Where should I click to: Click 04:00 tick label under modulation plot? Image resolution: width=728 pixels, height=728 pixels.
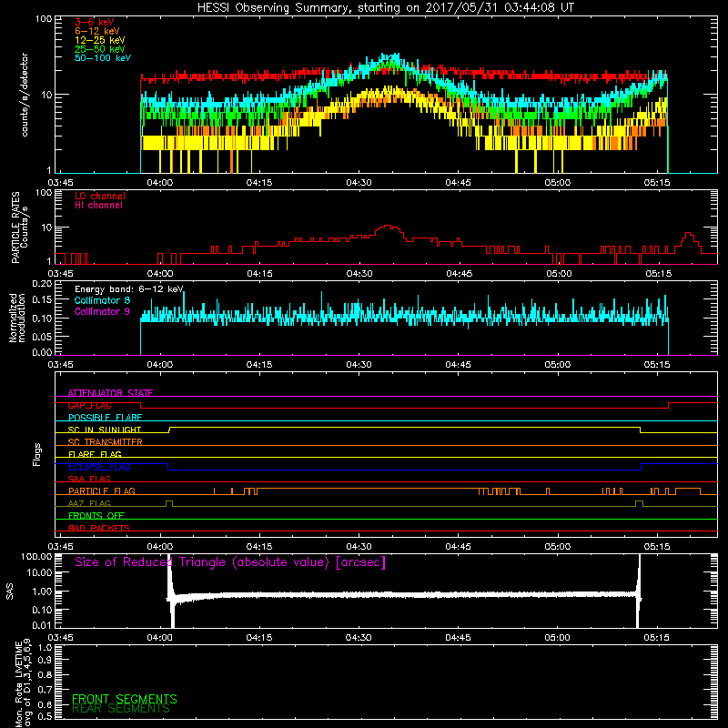[x=160, y=365]
